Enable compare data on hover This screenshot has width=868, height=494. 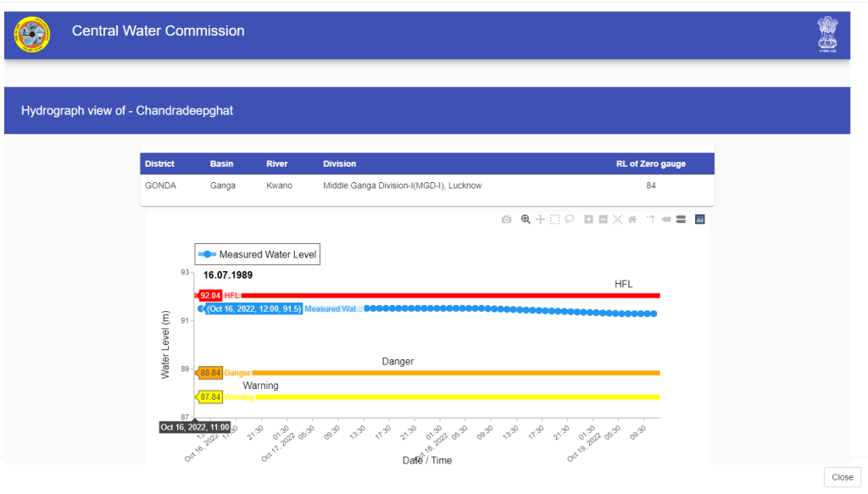pyautogui.click(x=680, y=219)
